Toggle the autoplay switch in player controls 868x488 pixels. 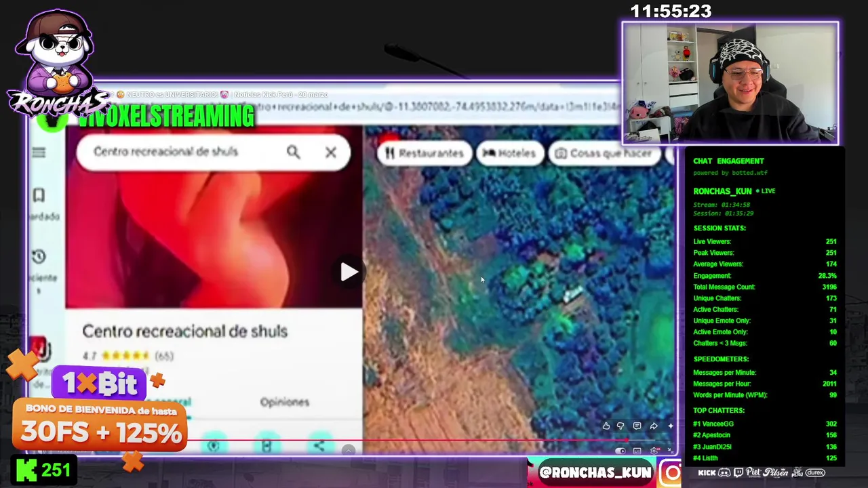620,451
